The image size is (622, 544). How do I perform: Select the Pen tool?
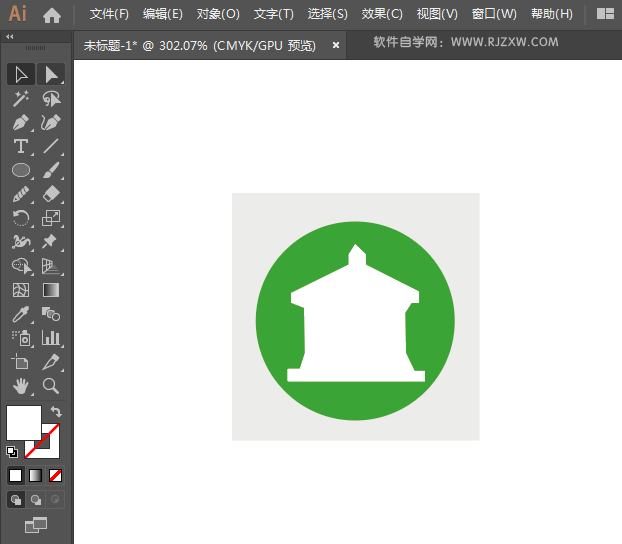coord(21,123)
